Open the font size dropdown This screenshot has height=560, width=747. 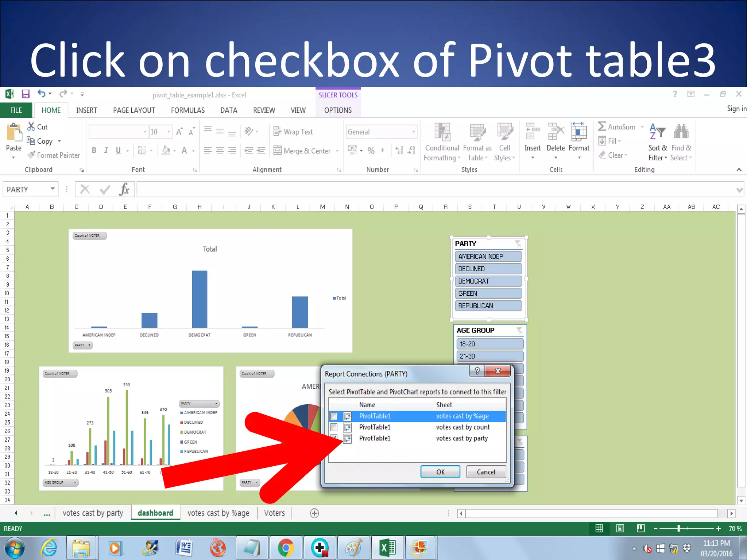(x=169, y=132)
